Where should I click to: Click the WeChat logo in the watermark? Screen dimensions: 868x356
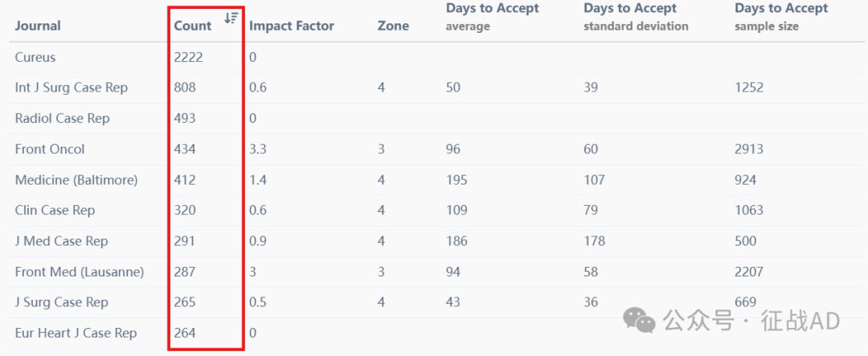(639, 321)
